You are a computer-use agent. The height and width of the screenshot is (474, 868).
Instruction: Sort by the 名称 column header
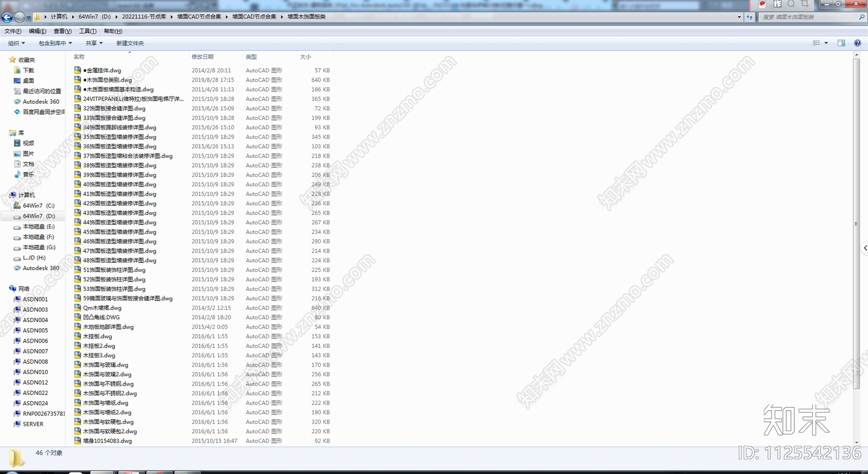tap(79, 56)
